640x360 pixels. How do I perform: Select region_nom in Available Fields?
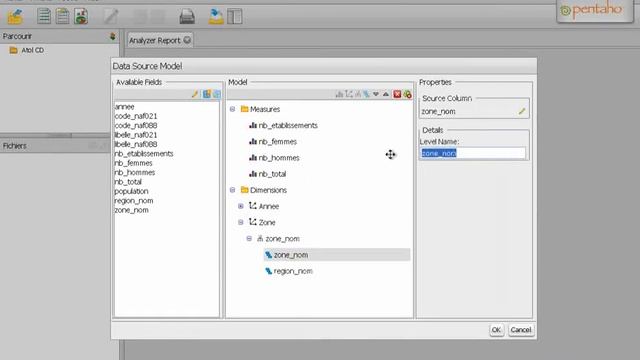click(134, 201)
